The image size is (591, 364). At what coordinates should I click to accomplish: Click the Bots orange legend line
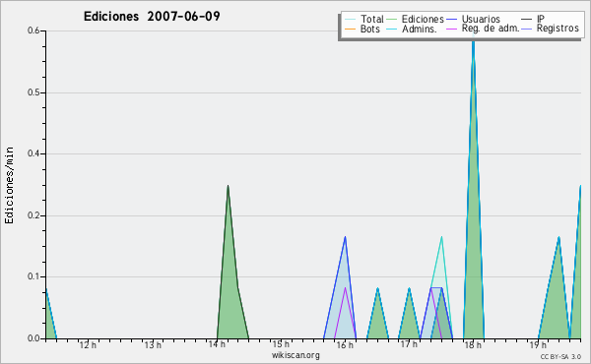pyautogui.click(x=350, y=29)
